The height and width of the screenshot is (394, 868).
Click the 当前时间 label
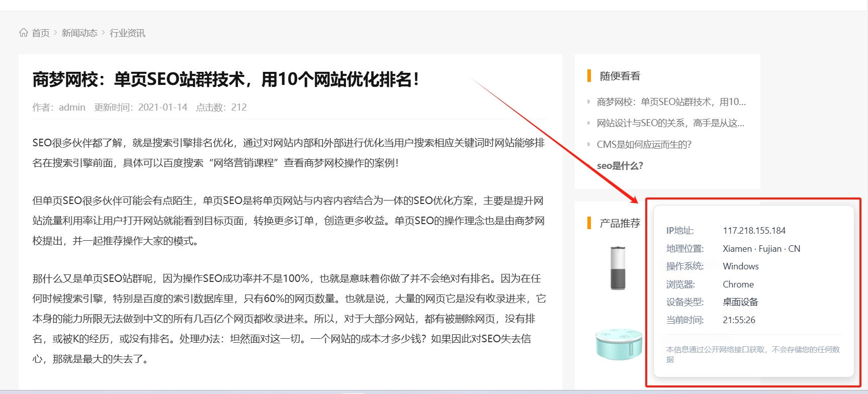tap(685, 320)
